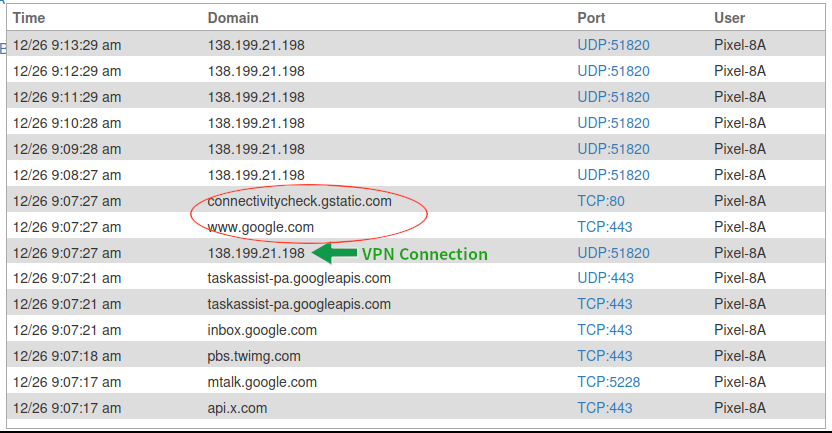Click the 12/26 9:10:28 am timestamp
Screen dimensions: 832x433
point(67,123)
